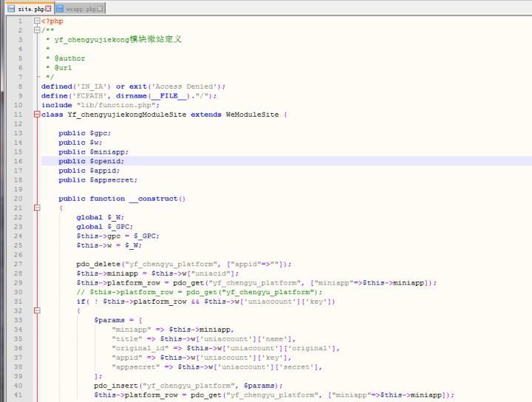
Task: Collapse the __construct function body fold
Action: (x=36, y=208)
